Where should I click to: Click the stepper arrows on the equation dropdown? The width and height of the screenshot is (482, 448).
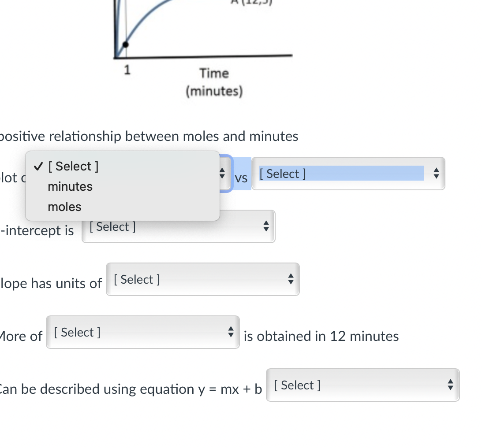click(x=450, y=385)
